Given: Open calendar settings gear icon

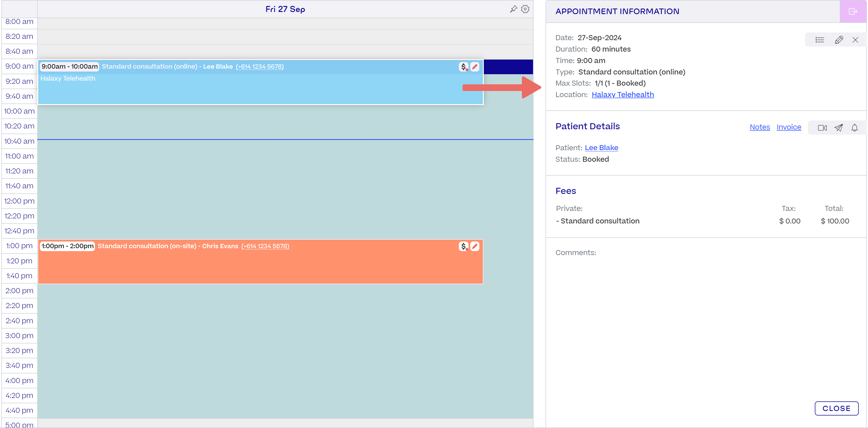Looking at the screenshot, I should [525, 9].
